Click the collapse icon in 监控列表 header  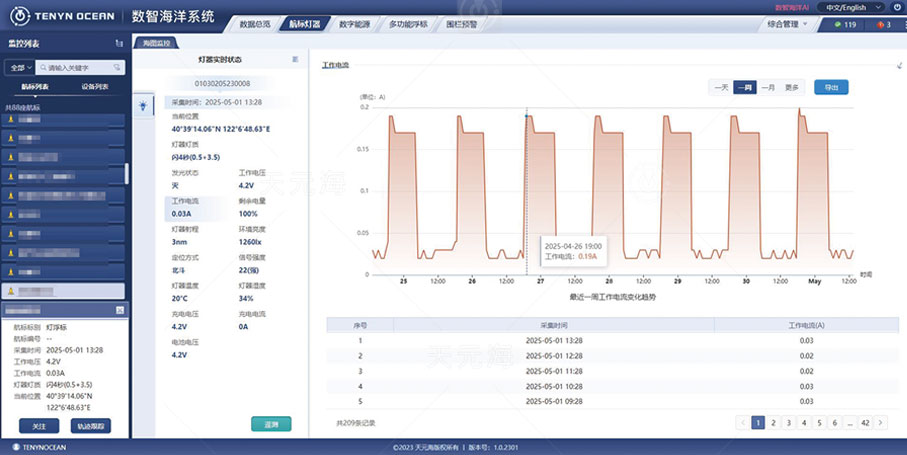click(x=120, y=43)
